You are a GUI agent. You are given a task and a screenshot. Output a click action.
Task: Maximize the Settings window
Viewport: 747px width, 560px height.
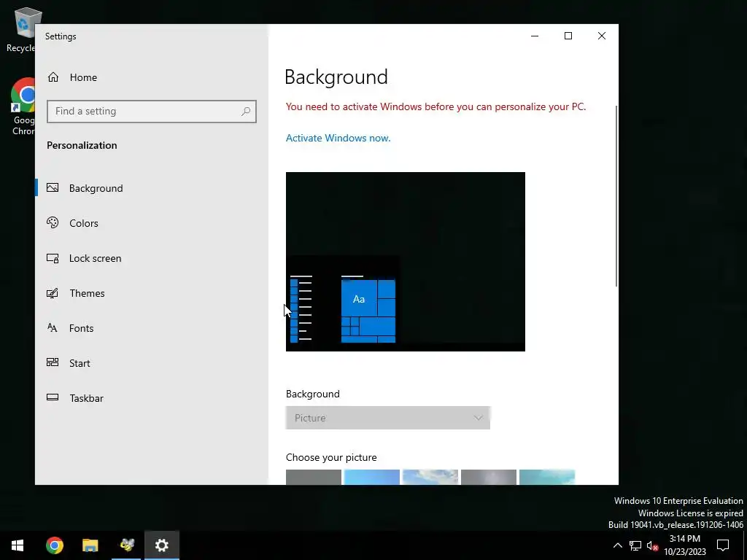[x=568, y=36]
